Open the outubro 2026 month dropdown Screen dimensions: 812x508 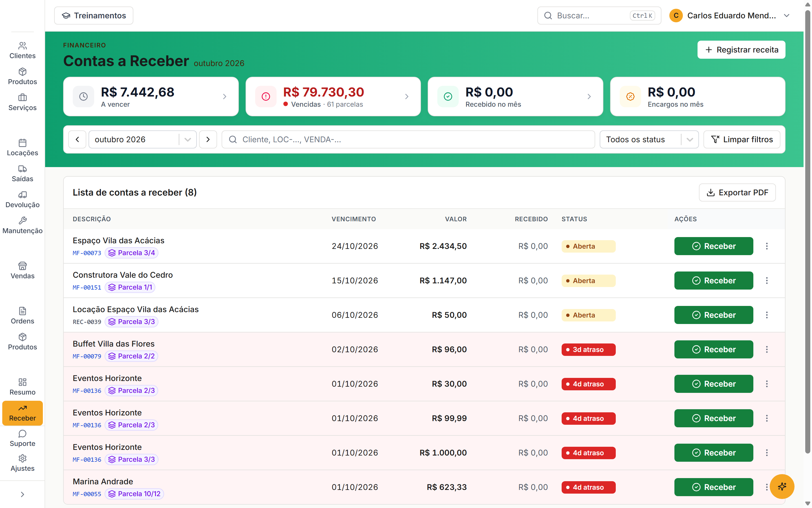click(143, 139)
